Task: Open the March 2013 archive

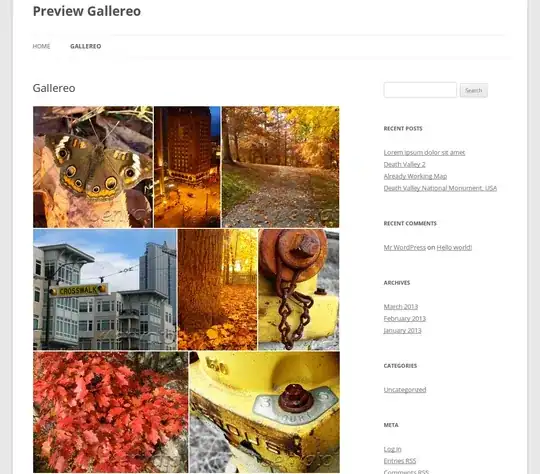Action: click(x=401, y=307)
